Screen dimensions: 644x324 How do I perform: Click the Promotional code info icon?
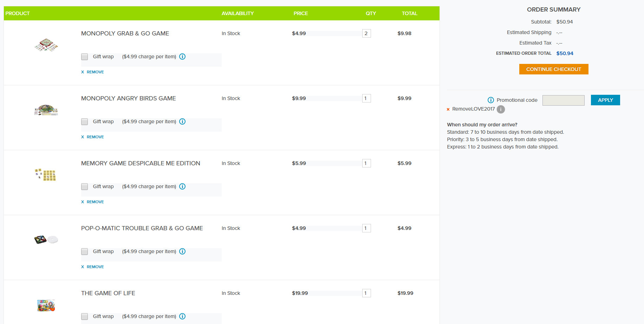491,100
